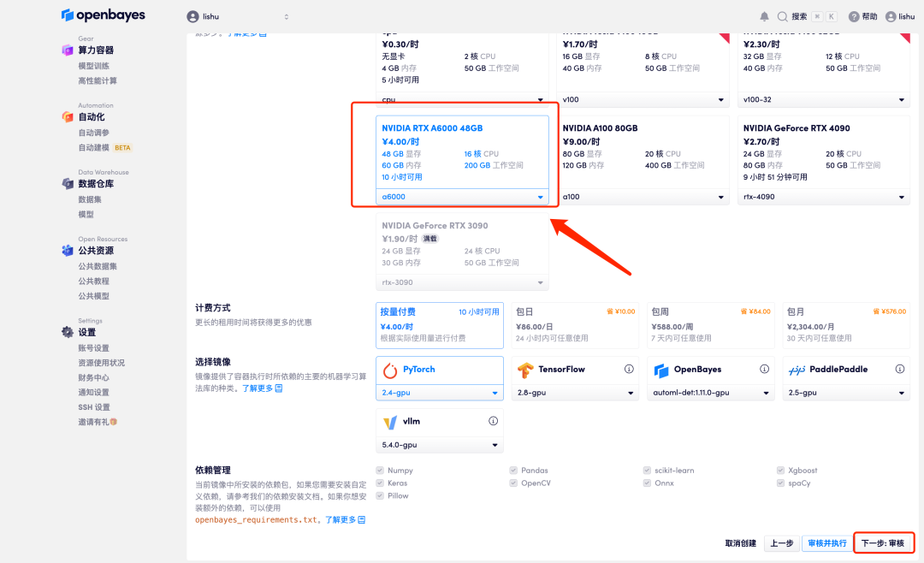
Task: Disable the spaCy dependency checkbox
Action: point(779,483)
